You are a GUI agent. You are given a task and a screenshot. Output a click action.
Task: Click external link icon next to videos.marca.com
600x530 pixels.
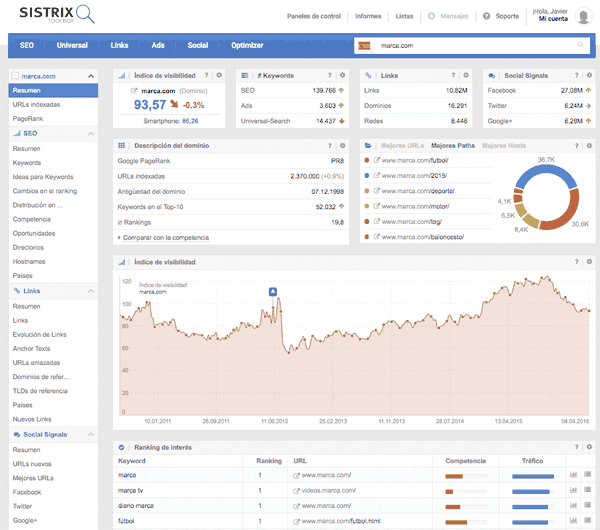click(296, 491)
